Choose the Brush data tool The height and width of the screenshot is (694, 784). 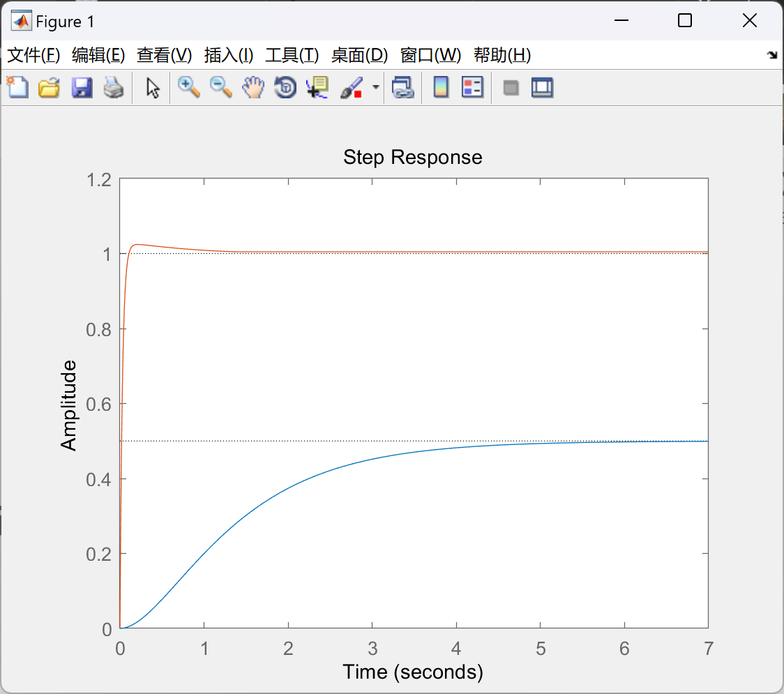(x=352, y=87)
